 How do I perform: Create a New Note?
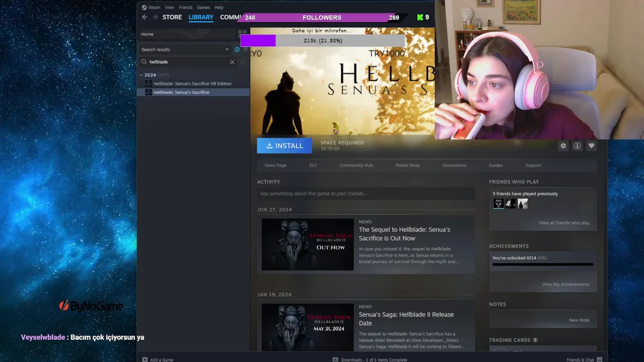point(579,320)
